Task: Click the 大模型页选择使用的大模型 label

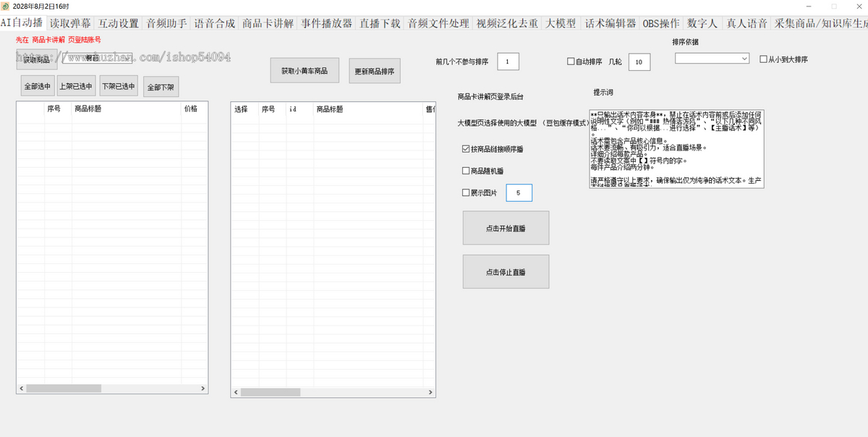Action: [497, 124]
